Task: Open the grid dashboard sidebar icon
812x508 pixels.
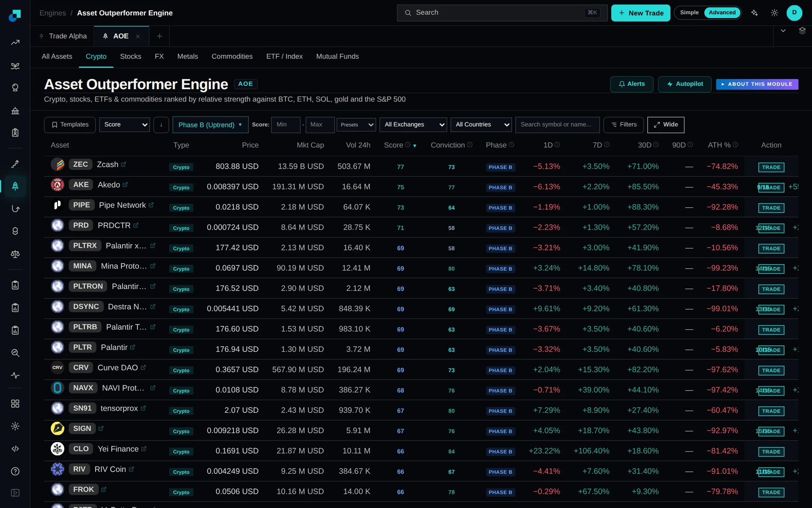Action: (15, 404)
